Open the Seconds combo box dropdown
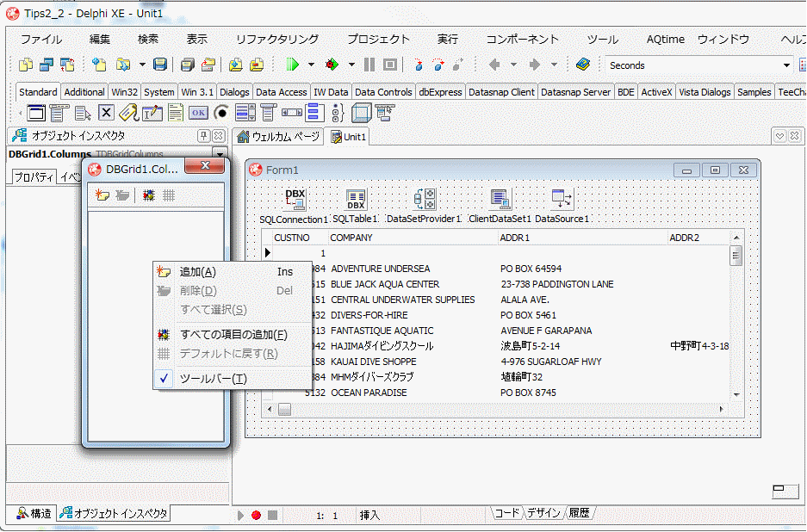 tap(786, 65)
